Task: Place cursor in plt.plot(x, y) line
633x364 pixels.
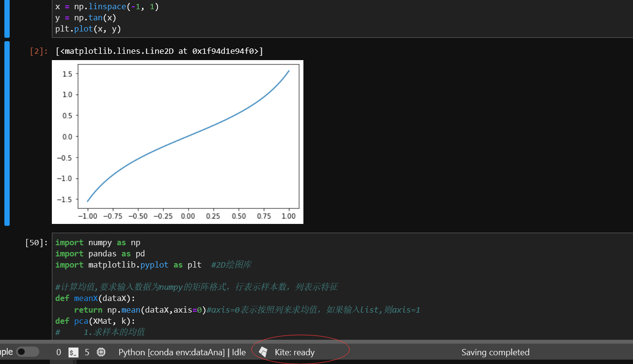Action: point(88,29)
